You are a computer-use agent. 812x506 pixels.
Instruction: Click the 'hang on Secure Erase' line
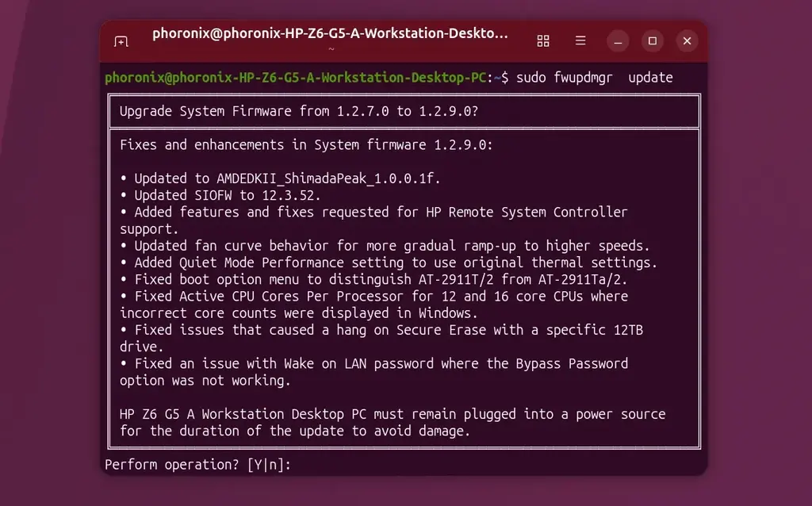pyautogui.click(x=381, y=330)
